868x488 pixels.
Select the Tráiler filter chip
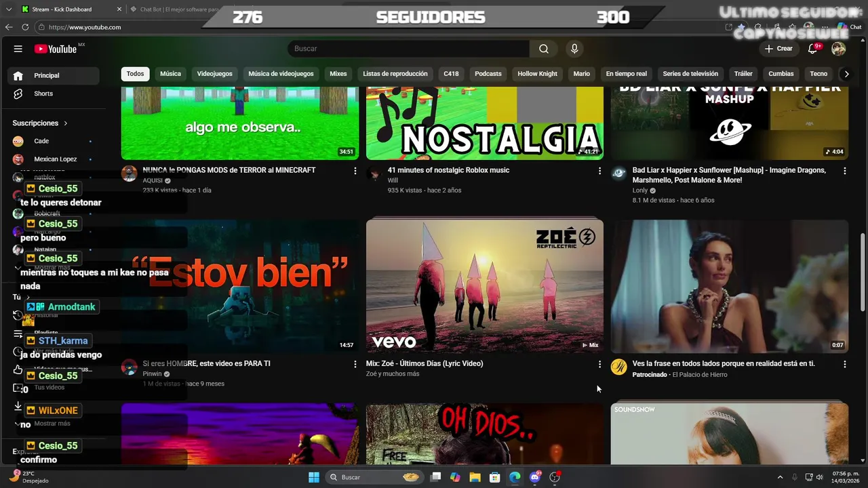pos(743,74)
